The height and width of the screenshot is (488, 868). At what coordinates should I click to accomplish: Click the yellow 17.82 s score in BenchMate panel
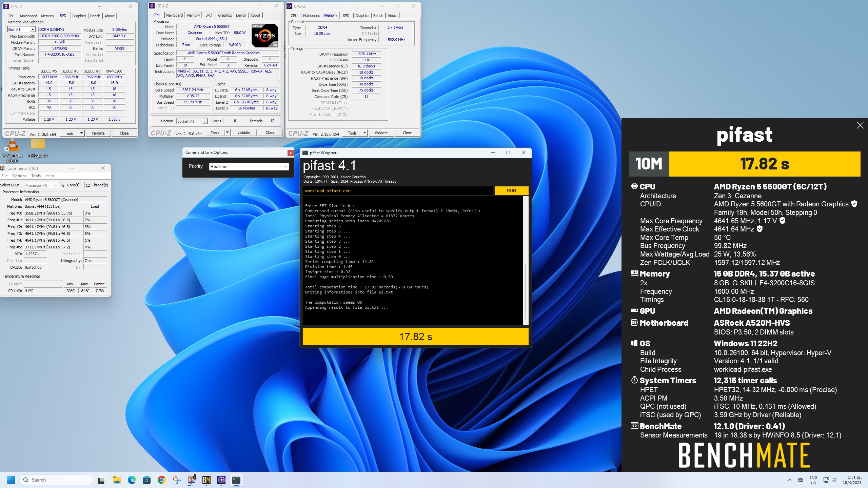(764, 164)
